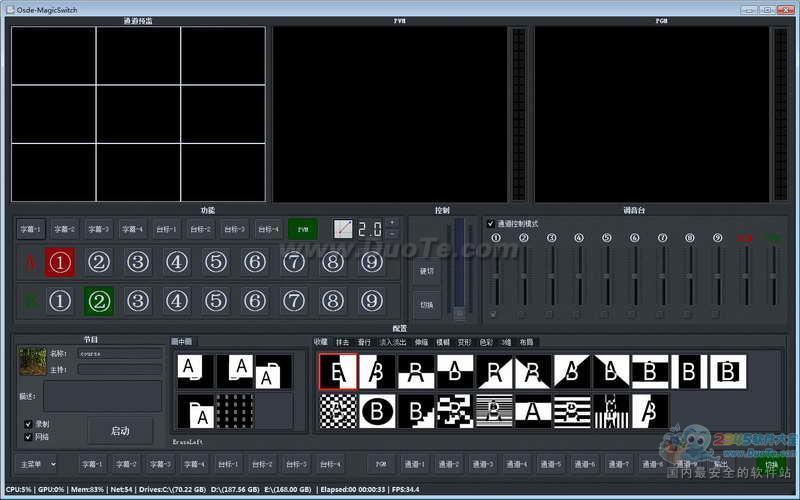800x500 pixels.
Task: Select the bottom-right A picture-in-picture layout
Action: (195, 411)
